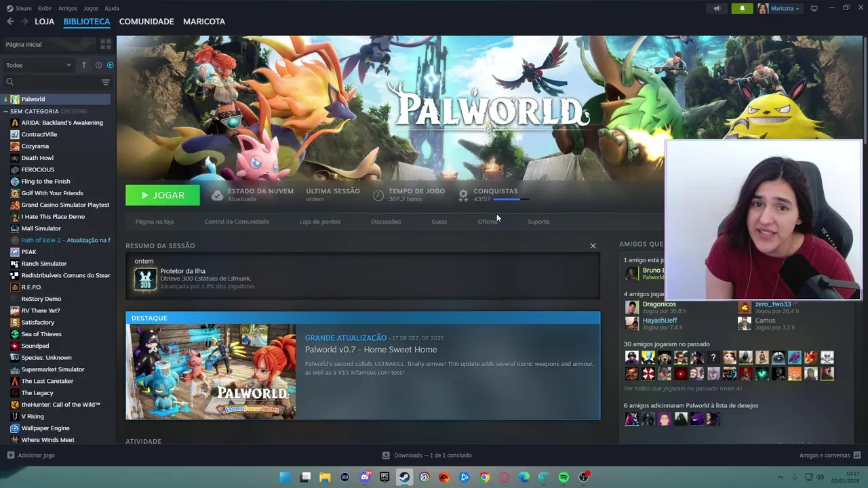
Task: Open the grid collections view icon
Action: coord(106,44)
